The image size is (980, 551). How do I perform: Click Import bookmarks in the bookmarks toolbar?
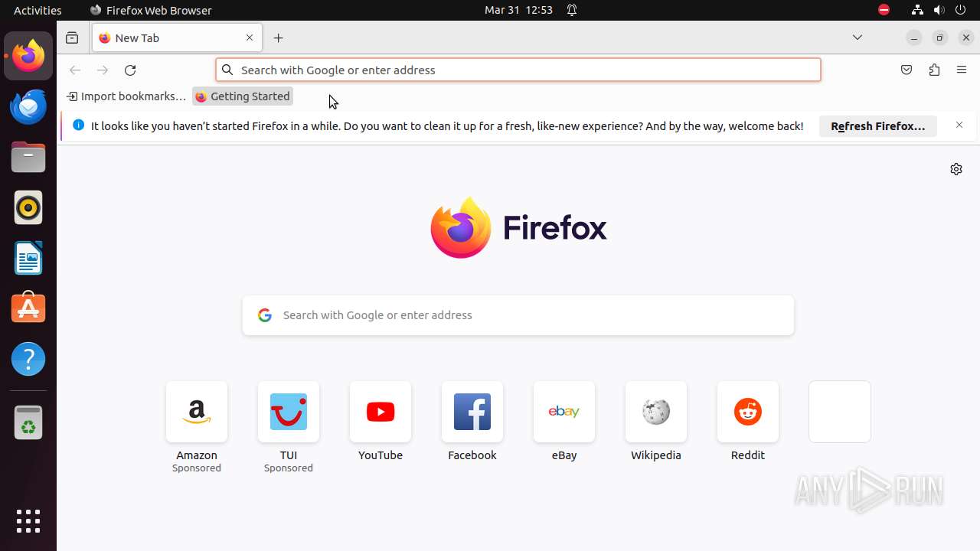(126, 96)
